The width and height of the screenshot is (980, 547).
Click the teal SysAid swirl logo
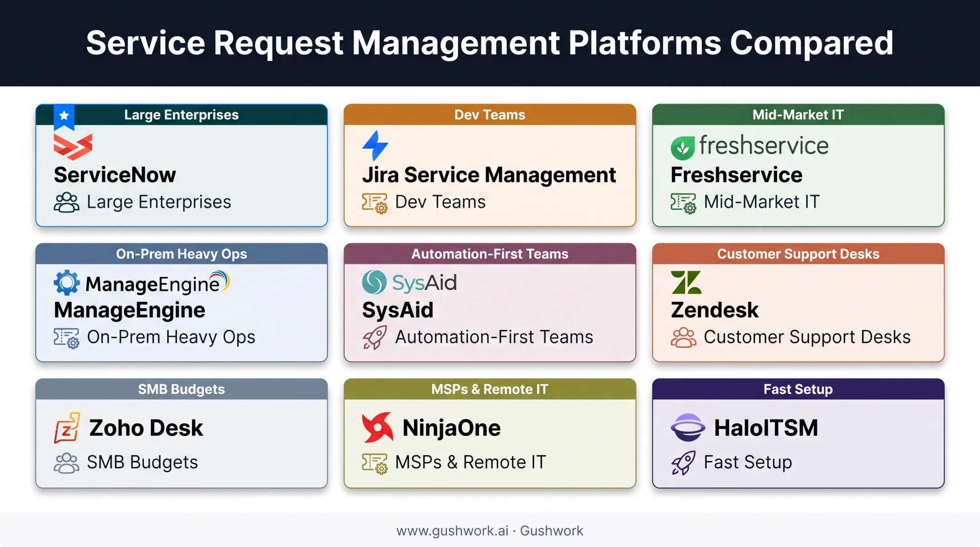(x=374, y=282)
